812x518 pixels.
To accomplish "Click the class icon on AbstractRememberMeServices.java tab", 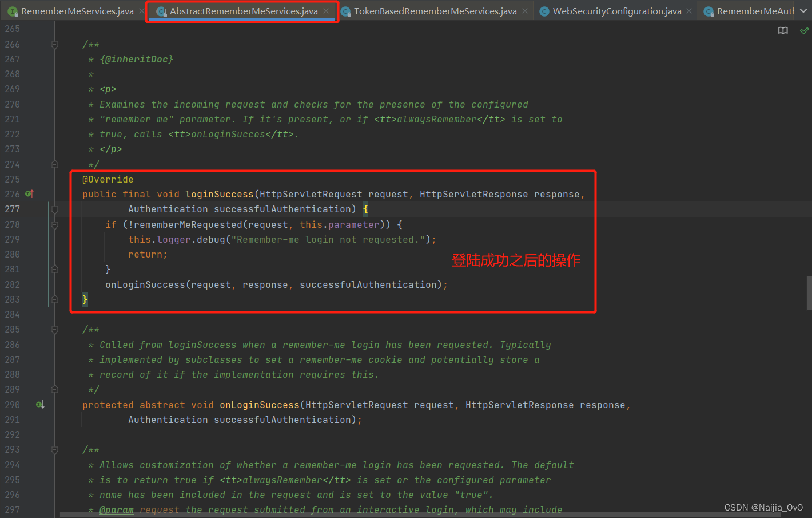I will tap(161, 11).
